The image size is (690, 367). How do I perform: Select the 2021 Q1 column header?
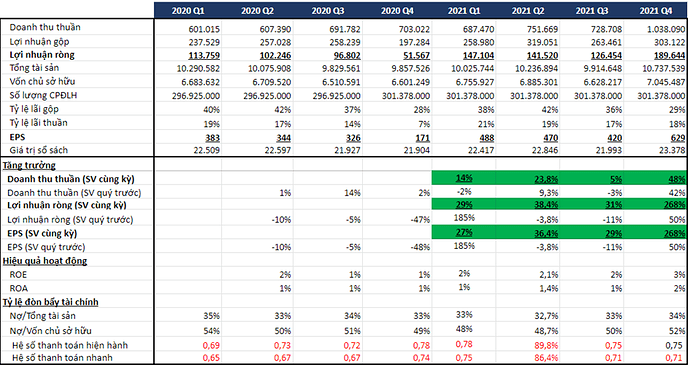(464, 11)
